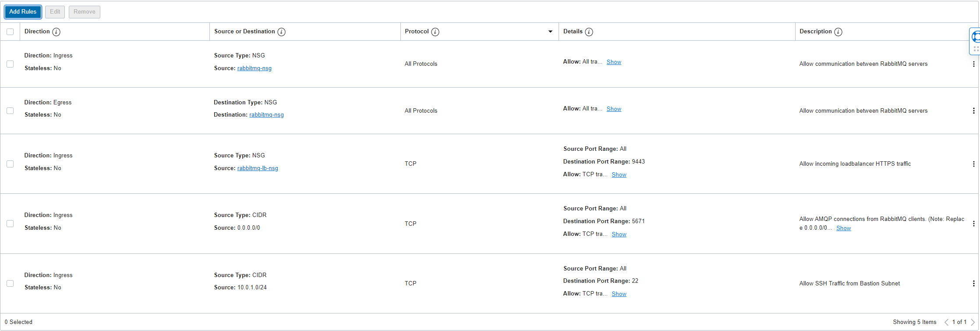Click the Source or Destination info icon
The width and height of the screenshot is (980, 331).
281,32
